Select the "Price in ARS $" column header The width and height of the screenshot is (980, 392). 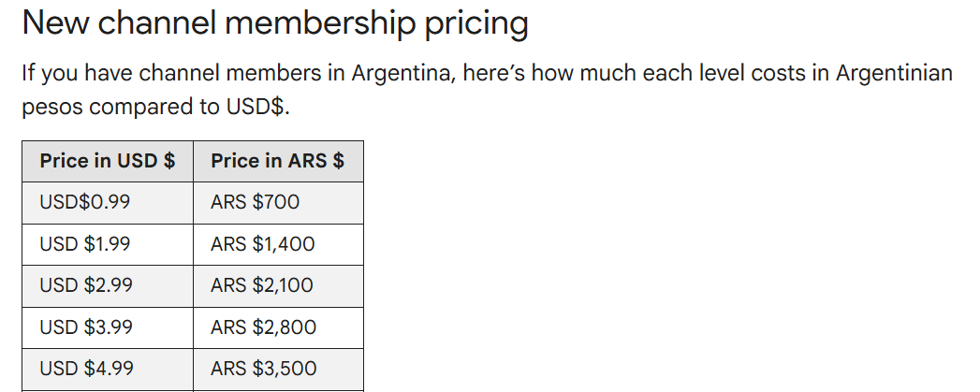point(277,161)
